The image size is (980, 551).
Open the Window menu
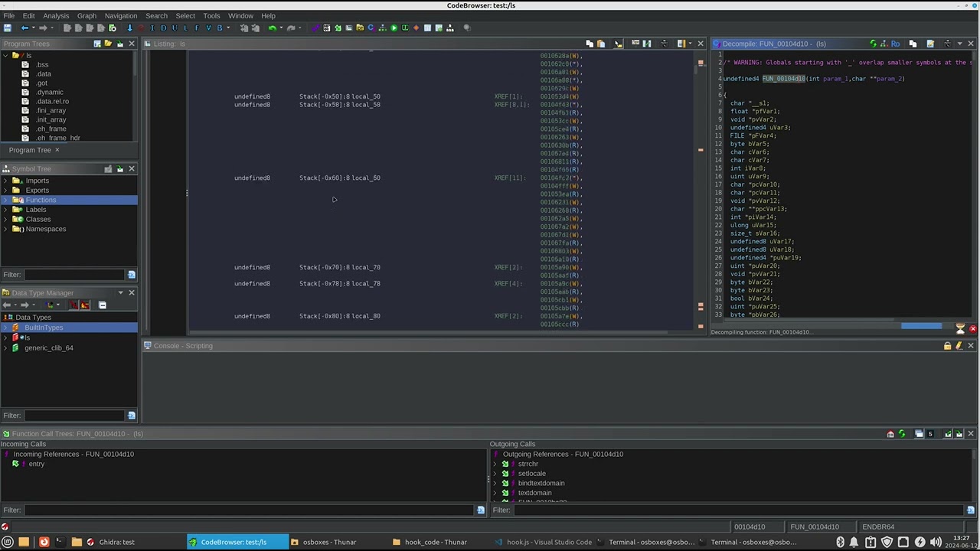click(x=240, y=15)
